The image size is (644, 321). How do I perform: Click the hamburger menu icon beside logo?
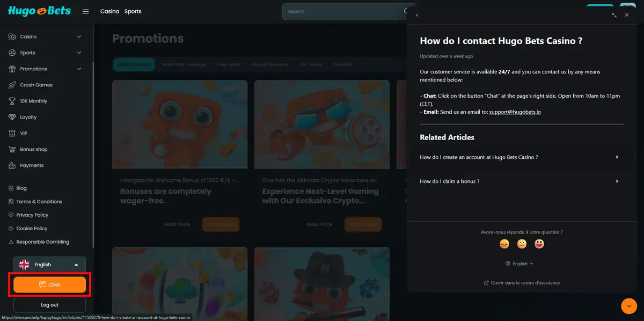tap(85, 11)
